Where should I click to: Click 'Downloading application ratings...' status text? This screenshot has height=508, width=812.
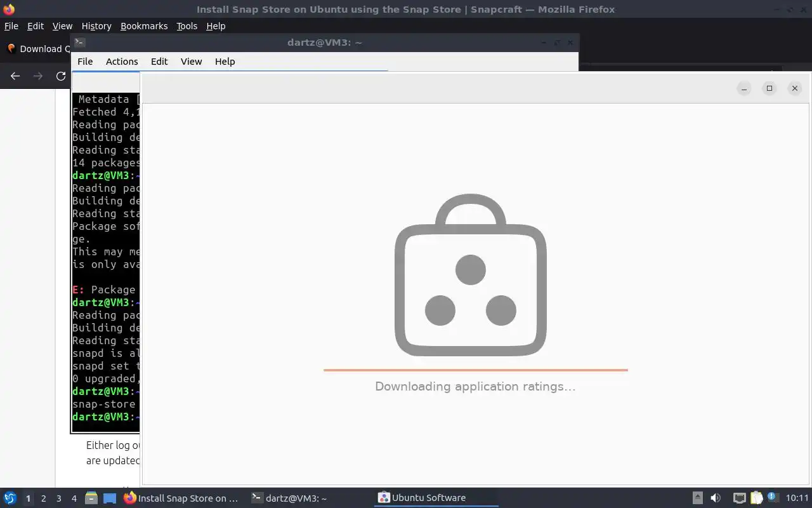475,387
